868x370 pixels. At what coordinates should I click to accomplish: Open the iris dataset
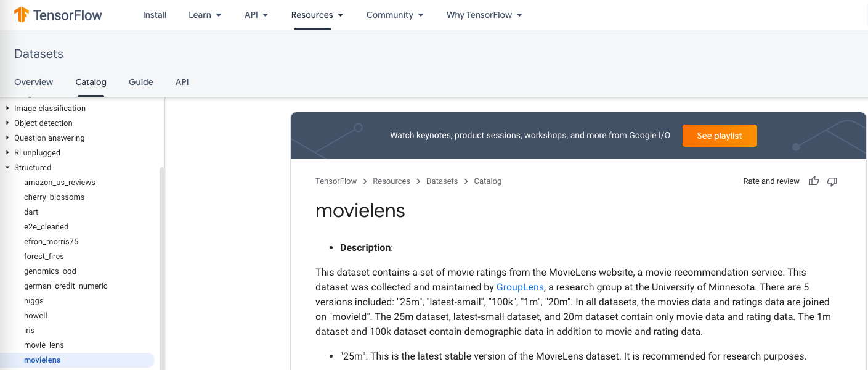pyautogui.click(x=30, y=331)
